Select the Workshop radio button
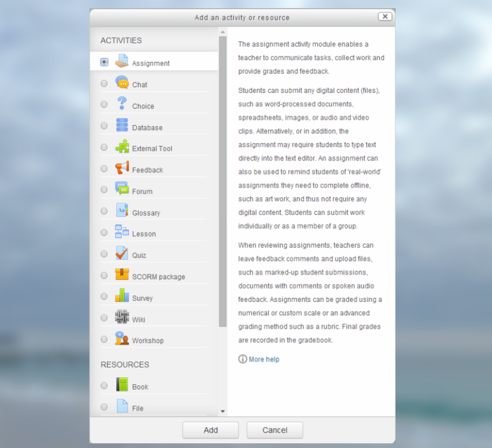The image size is (492, 448). point(104,339)
